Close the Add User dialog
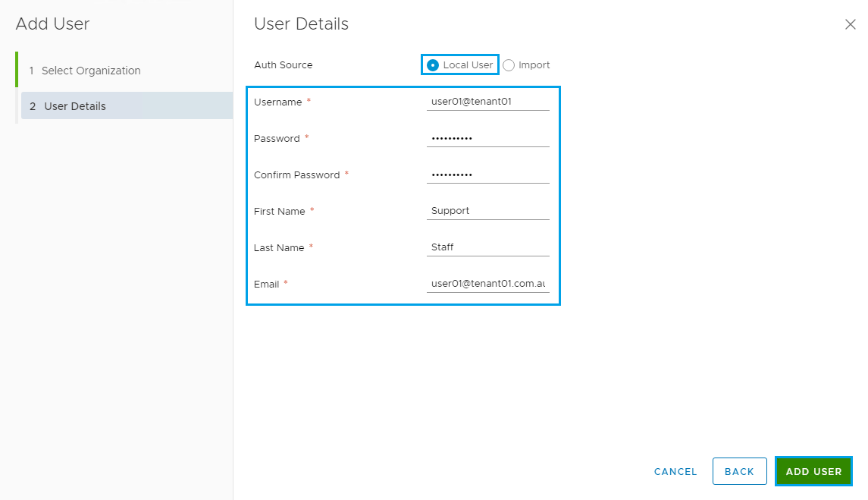Screen dimensions: 868x500 point(850,24)
